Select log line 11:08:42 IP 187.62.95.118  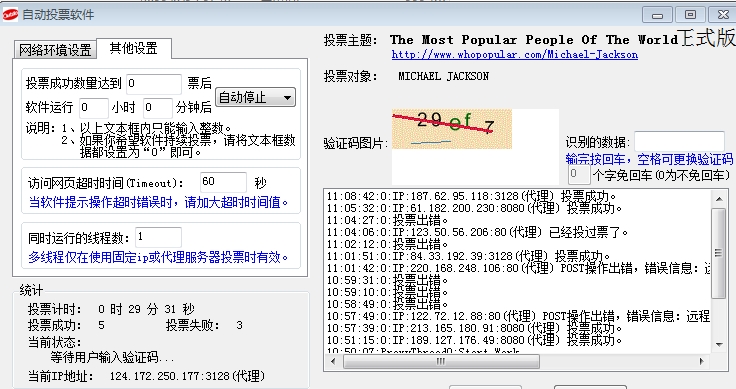[x=471, y=196]
